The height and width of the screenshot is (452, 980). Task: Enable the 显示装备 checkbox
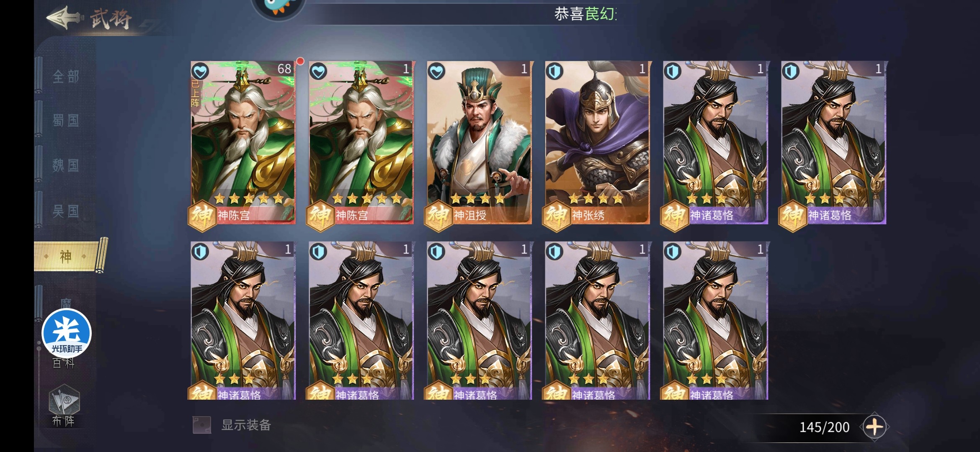click(201, 425)
